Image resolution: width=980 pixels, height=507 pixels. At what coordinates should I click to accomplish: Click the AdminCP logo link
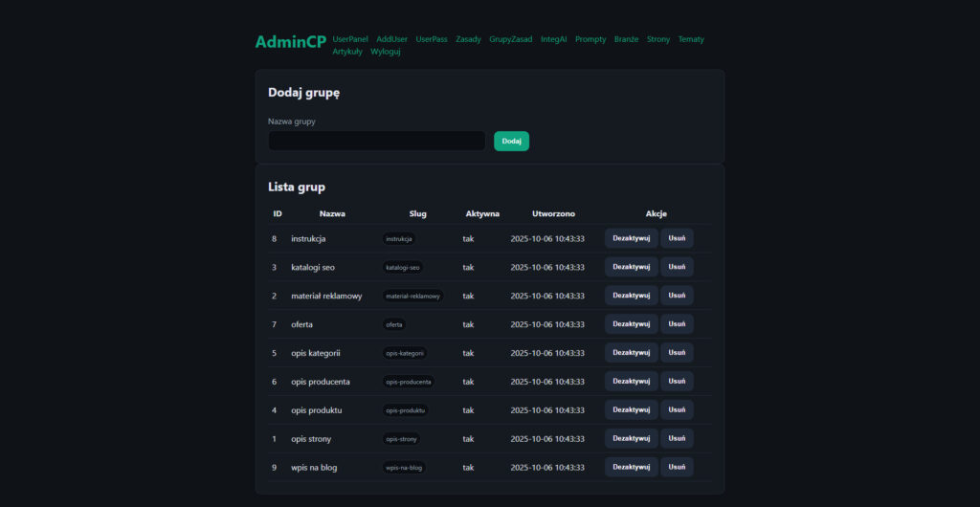click(290, 42)
